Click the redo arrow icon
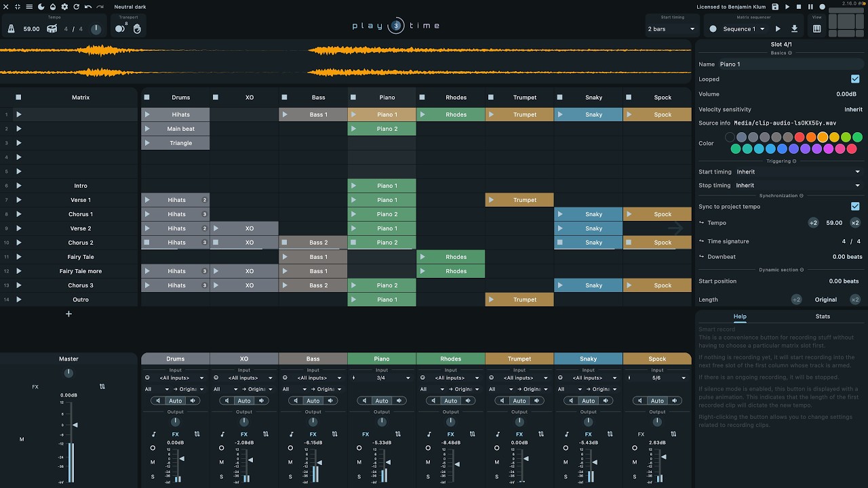Image resolution: width=868 pixels, height=488 pixels. [100, 7]
